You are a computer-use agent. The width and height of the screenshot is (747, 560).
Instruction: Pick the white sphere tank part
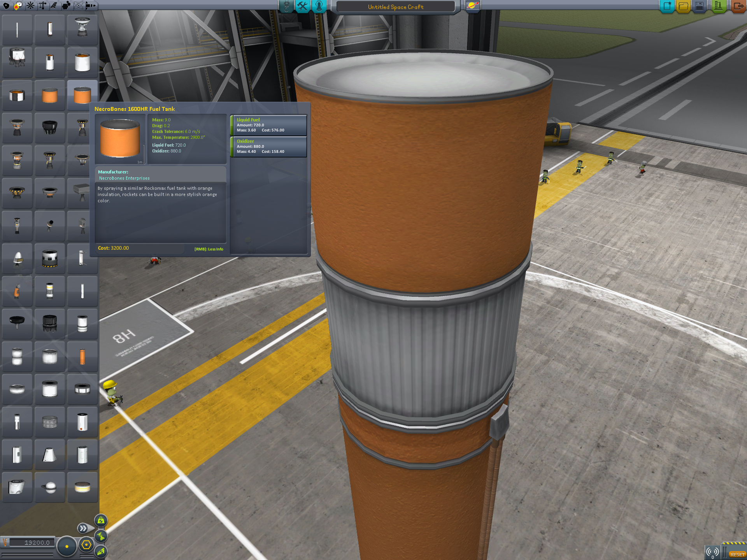[x=50, y=487]
